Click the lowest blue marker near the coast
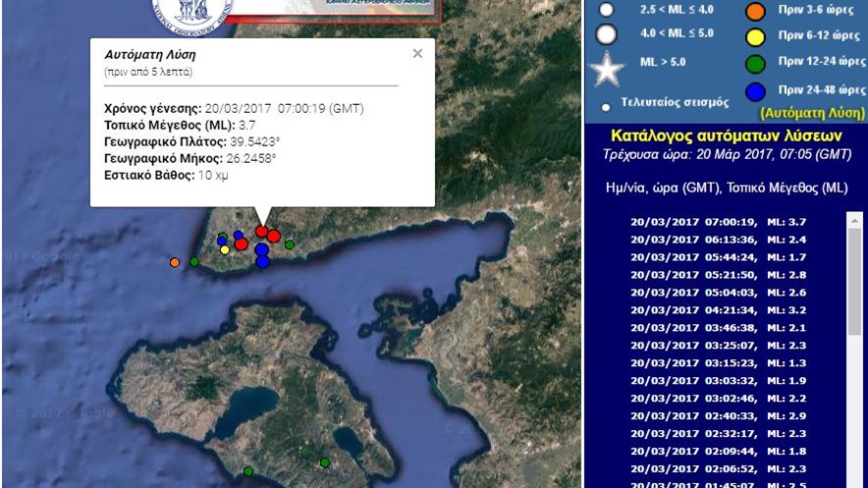 tap(263, 262)
